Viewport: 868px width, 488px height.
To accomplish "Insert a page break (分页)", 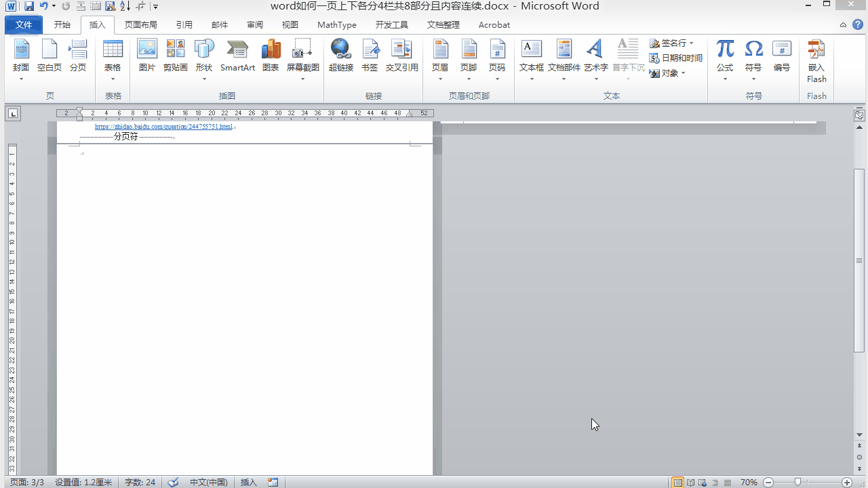I will (78, 56).
